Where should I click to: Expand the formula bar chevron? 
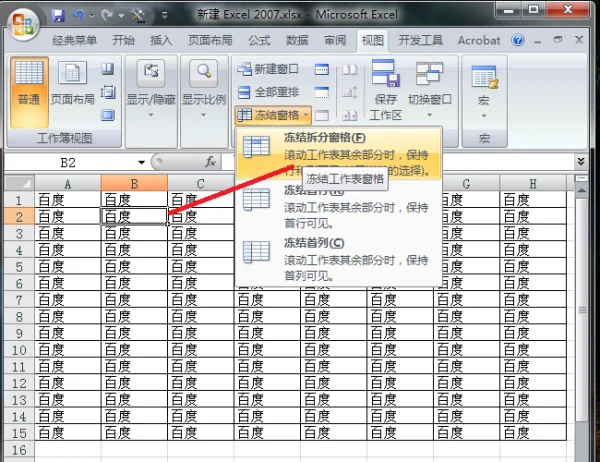point(580,162)
